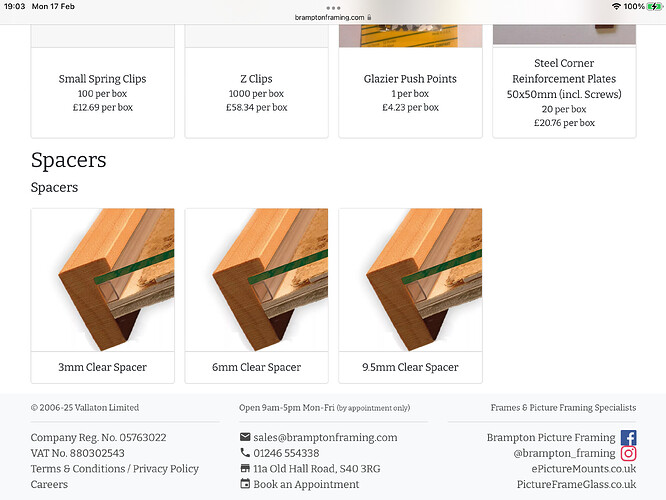Open the 6mm Clear Spacer image
666x500 pixels.
[257, 280]
